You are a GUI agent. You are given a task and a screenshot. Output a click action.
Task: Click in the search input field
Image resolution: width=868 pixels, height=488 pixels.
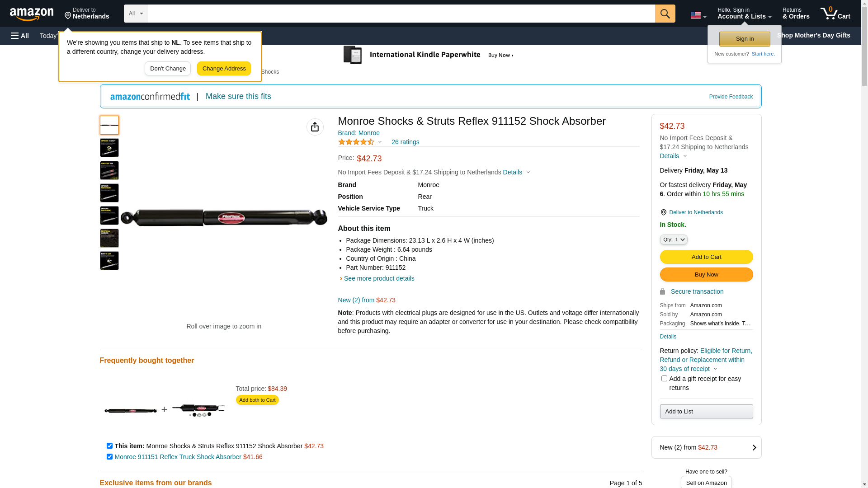pos(401,14)
